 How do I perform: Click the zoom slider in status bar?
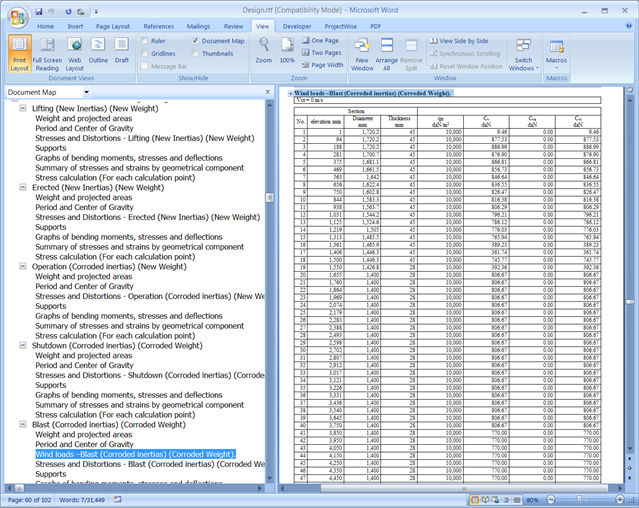coord(580,499)
